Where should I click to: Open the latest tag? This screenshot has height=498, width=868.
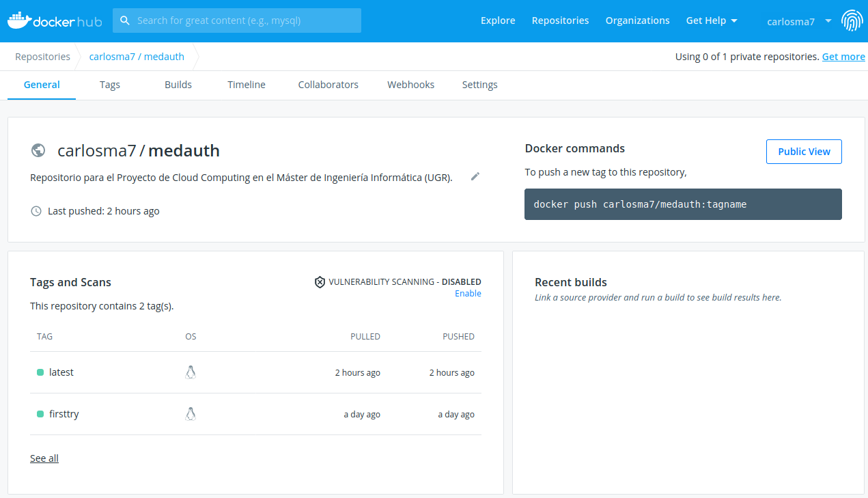point(61,372)
